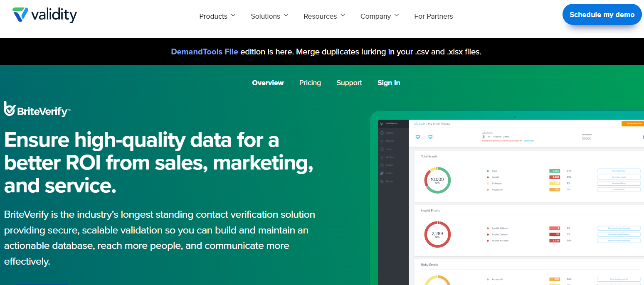Click the My Lists breadcrumb link
The width and height of the screenshot is (644, 285).
pos(420,124)
